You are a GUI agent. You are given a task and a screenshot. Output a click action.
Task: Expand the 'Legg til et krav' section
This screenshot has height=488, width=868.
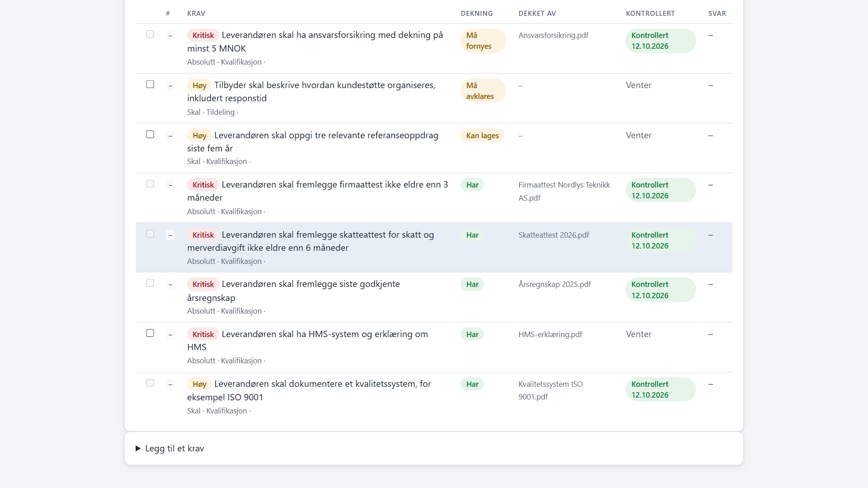pos(170,448)
